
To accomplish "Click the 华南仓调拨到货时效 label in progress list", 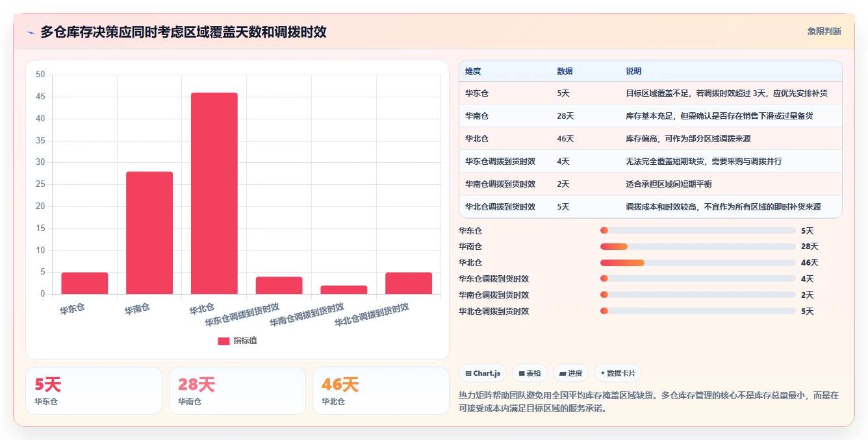I will (494, 295).
